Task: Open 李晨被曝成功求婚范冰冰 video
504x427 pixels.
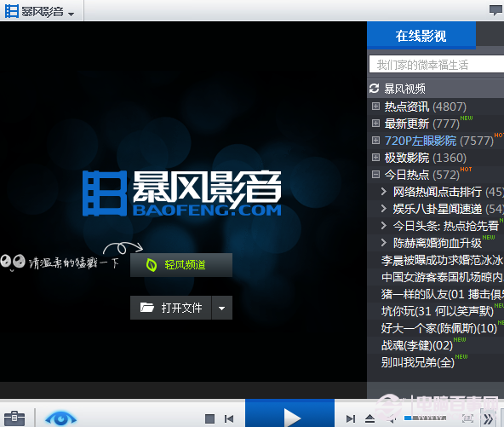Action: coord(443,260)
